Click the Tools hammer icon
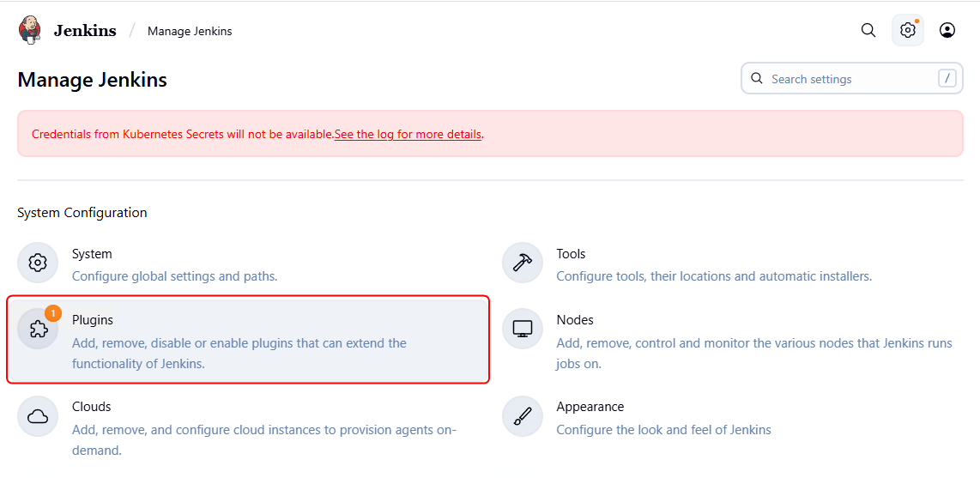 523,263
